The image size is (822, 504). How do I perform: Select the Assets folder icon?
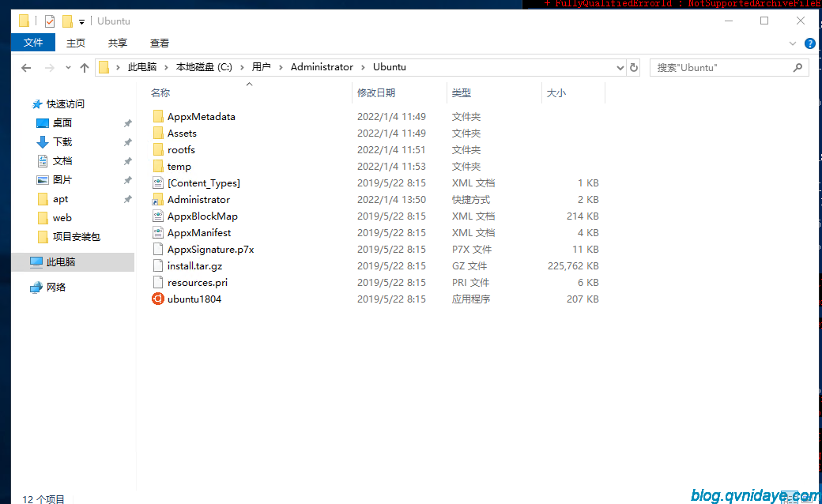pos(158,133)
